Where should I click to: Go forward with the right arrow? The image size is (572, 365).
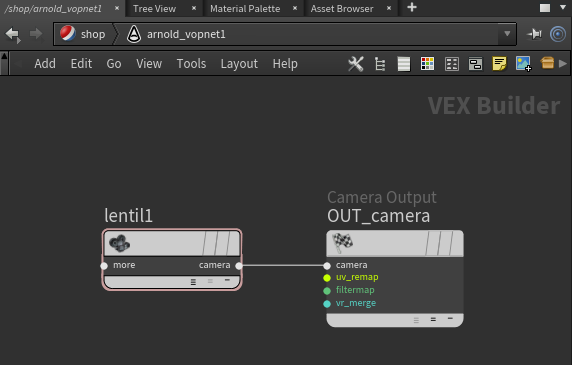[x=36, y=34]
